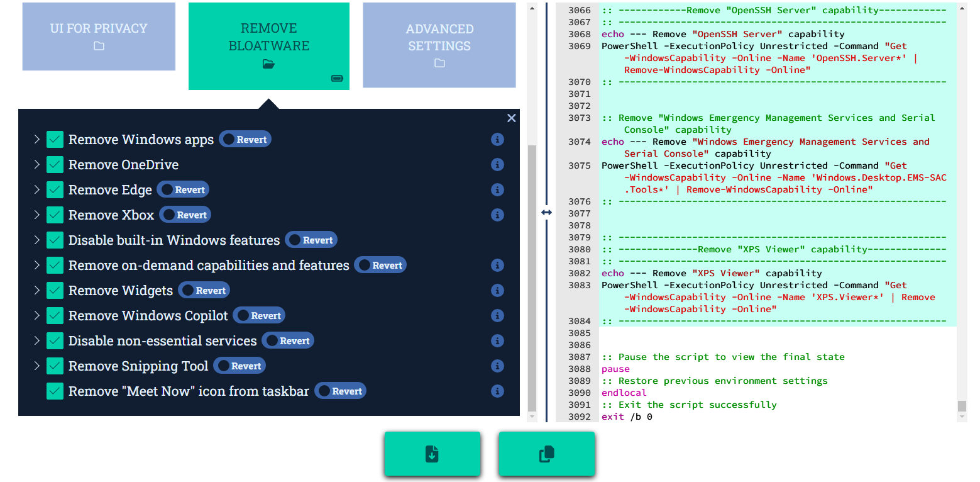
Task: Open the UI for Privacy category
Action: 99,36
